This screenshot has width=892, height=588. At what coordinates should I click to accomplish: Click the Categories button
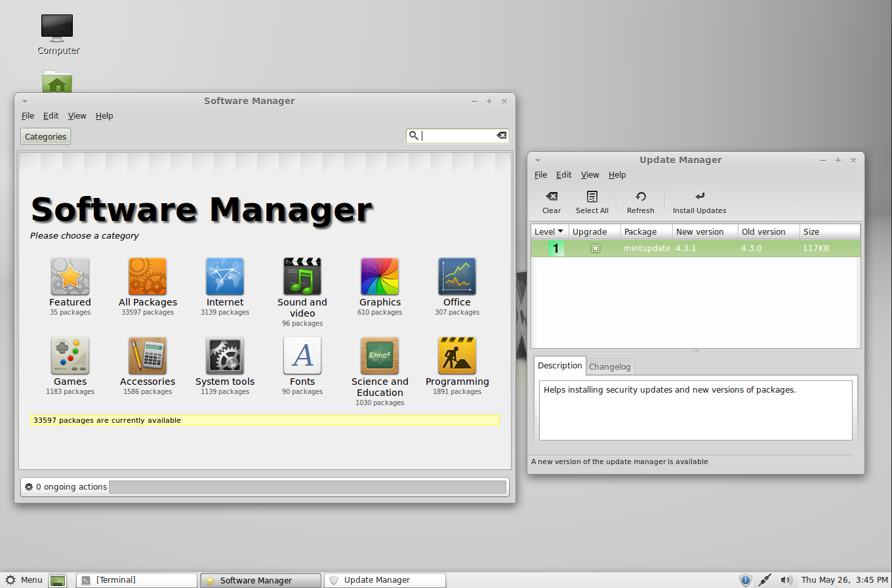click(x=46, y=136)
